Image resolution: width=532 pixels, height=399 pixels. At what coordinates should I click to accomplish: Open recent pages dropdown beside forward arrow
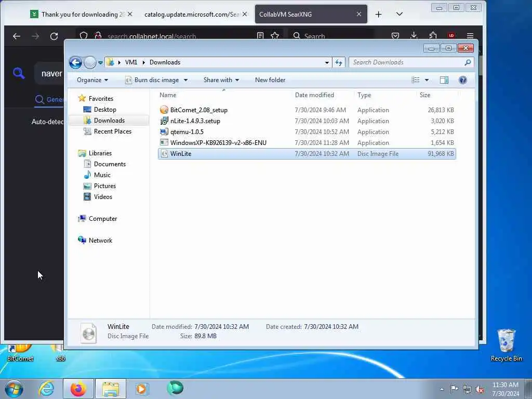pos(100,63)
